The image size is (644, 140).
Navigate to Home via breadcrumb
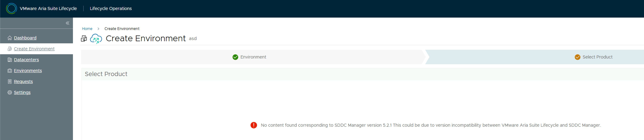point(87,29)
